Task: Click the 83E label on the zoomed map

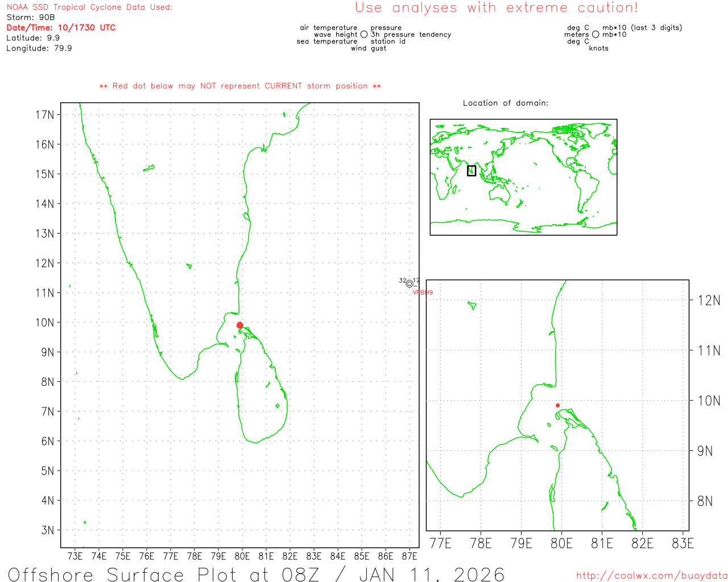Action: pyautogui.click(x=682, y=543)
